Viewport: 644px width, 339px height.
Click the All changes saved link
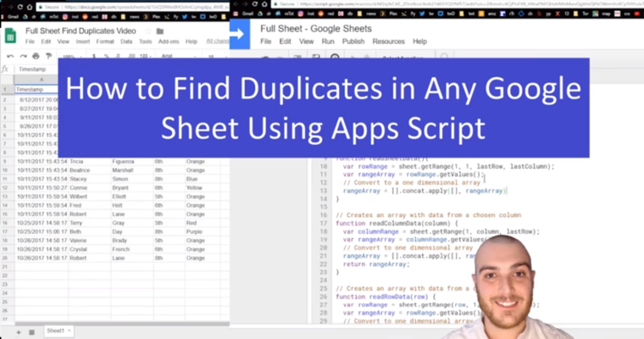point(217,41)
